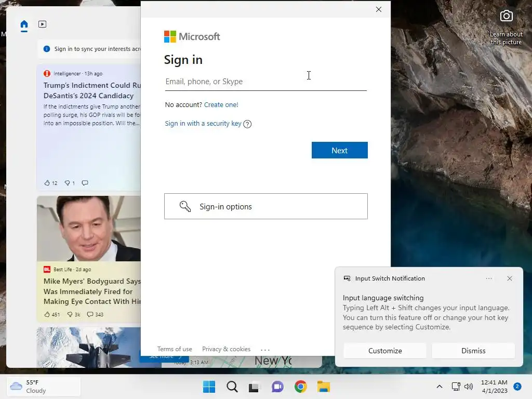Click the Intelligencer source label
This screenshot has height=399, width=532.
pos(67,74)
